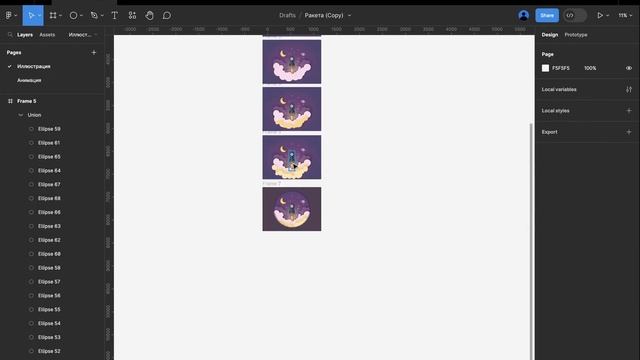
Task: Click Export section label
Action: 549,132
